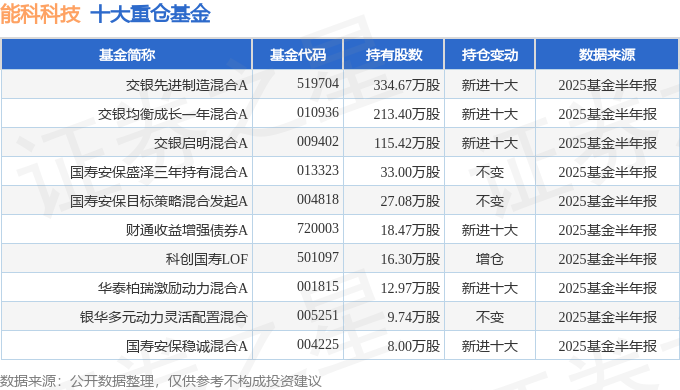680x390 pixels.
Task: Select fund 交银均衡成长一年混合A
Action: point(173,114)
